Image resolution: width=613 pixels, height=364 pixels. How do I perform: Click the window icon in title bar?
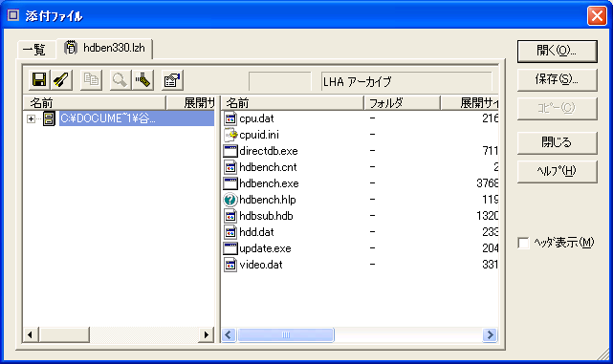pos(12,15)
